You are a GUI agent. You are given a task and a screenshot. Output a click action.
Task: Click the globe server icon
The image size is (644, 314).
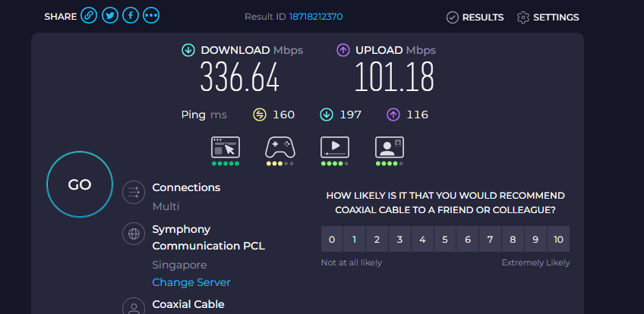[134, 234]
